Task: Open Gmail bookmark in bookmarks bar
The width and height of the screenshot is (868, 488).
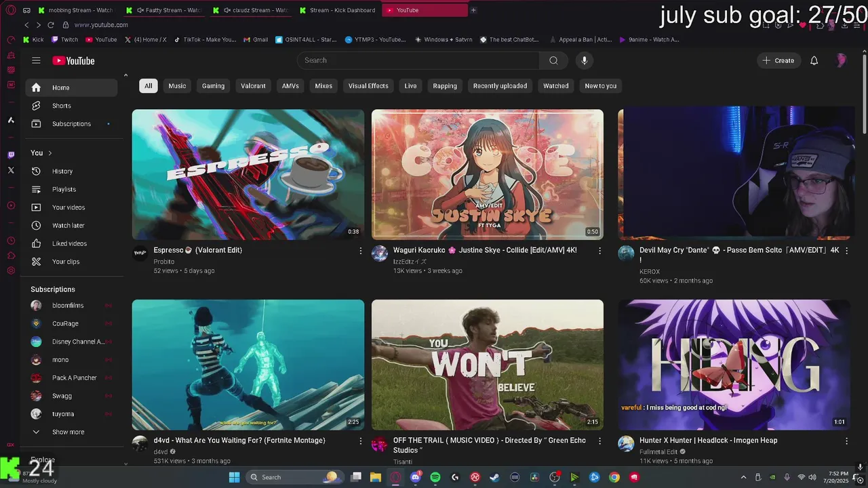Action: click(x=256, y=40)
